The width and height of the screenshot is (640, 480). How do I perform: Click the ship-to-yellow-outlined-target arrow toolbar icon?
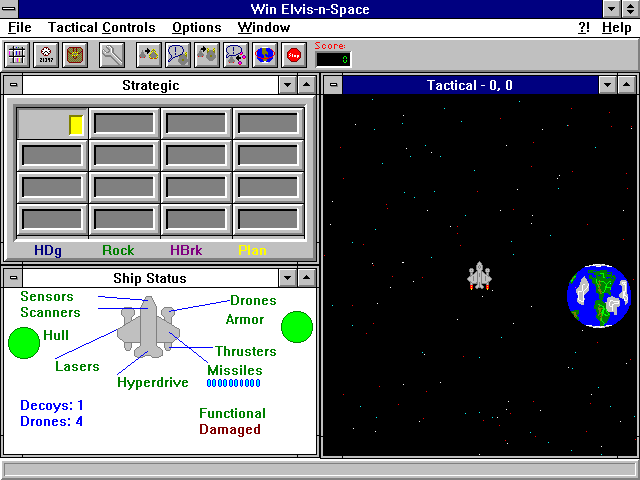149,55
